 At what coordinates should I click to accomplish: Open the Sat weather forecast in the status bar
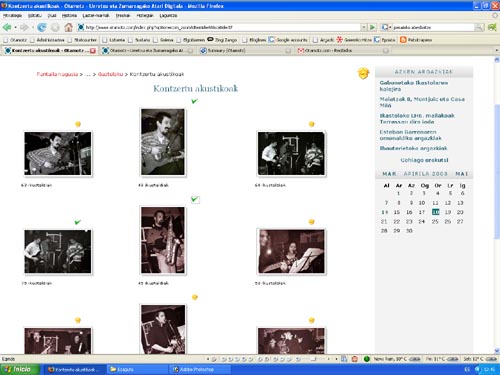[480, 359]
